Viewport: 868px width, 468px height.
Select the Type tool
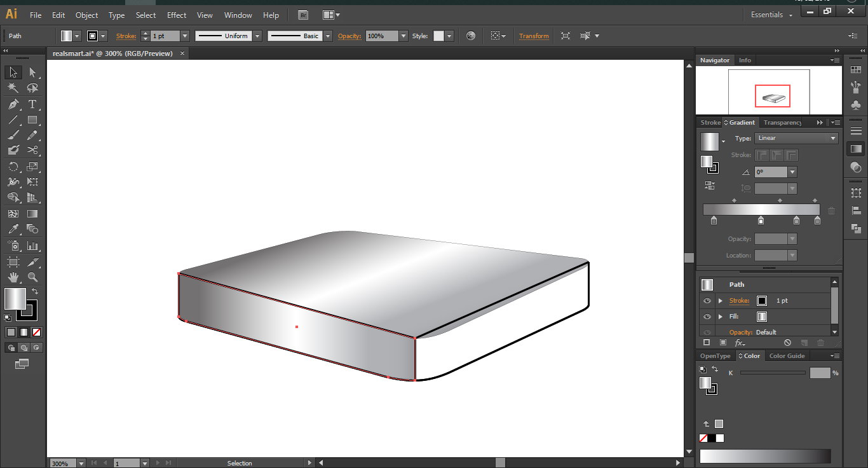coord(32,104)
